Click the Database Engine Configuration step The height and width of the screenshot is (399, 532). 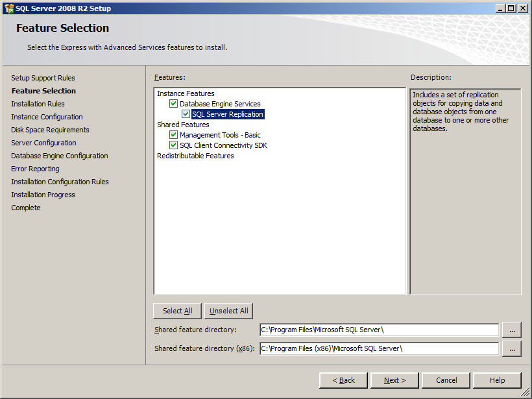click(60, 156)
